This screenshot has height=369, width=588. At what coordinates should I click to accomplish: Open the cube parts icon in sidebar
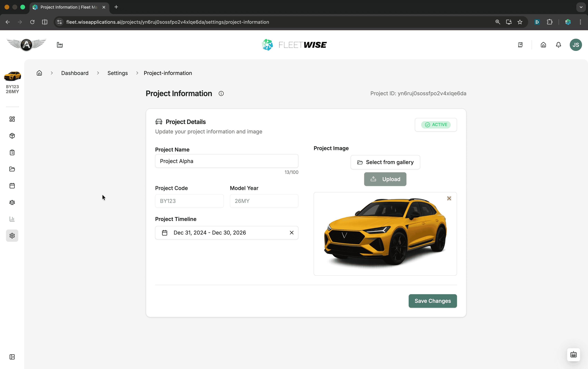tap(12, 136)
